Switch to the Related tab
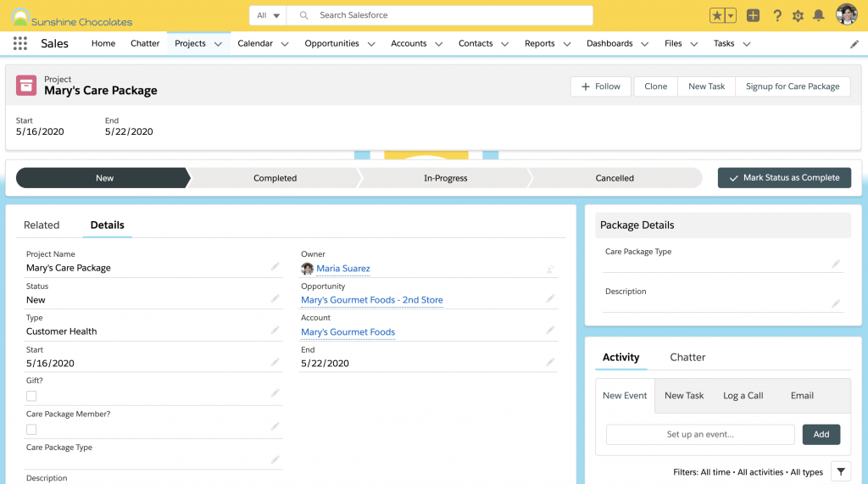Image resolution: width=868 pixels, height=484 pixels. click(42, 225)
